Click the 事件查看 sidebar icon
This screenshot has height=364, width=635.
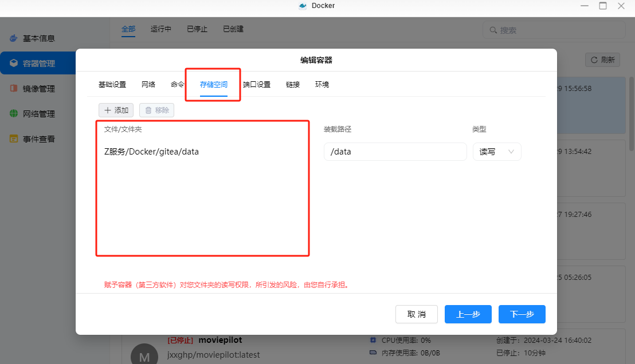point(13,139)
